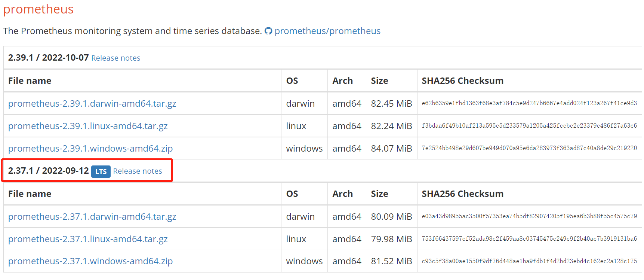Click the File name header of the 2.37.1 table
The image size is (644, 280).
click(30, 194)
